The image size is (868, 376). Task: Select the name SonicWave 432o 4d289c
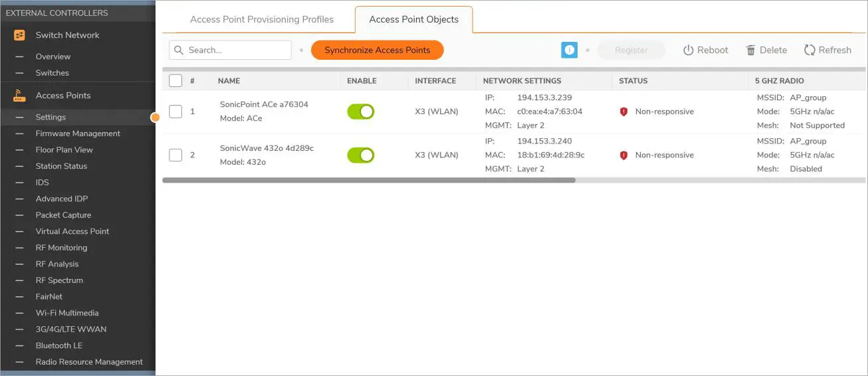coord(267,148)
